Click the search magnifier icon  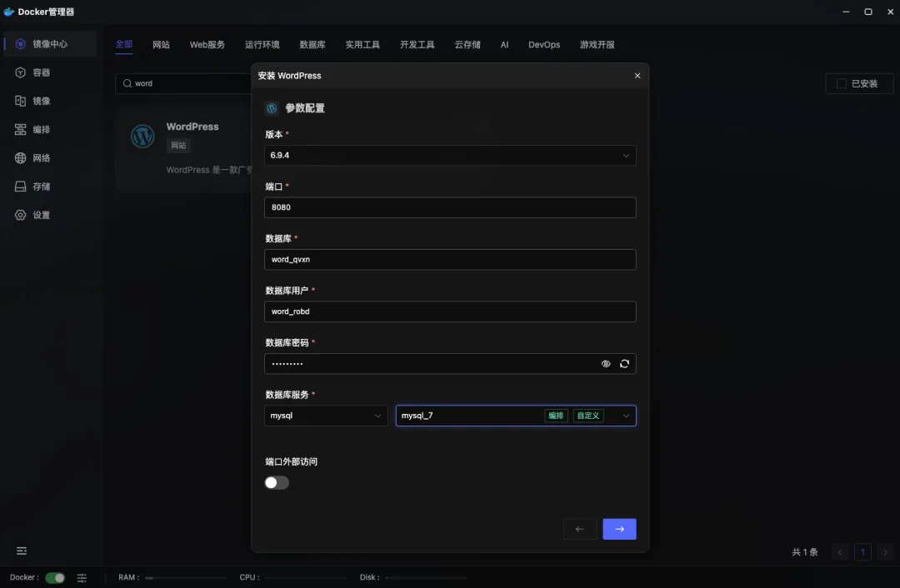[x=127, y=83]
